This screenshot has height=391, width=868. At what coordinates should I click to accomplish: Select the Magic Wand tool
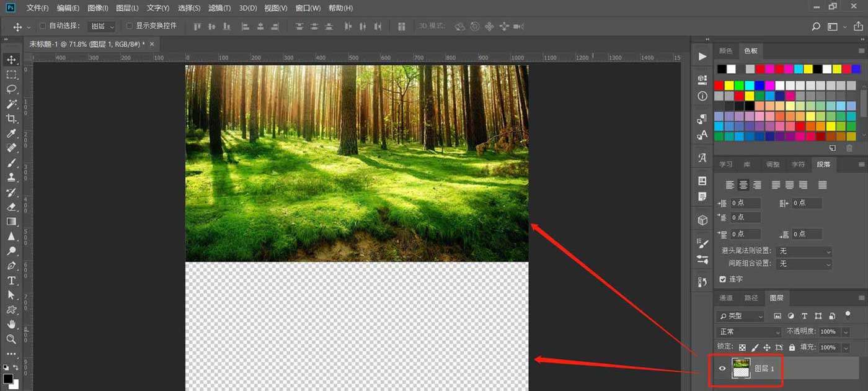pos(11,104)
